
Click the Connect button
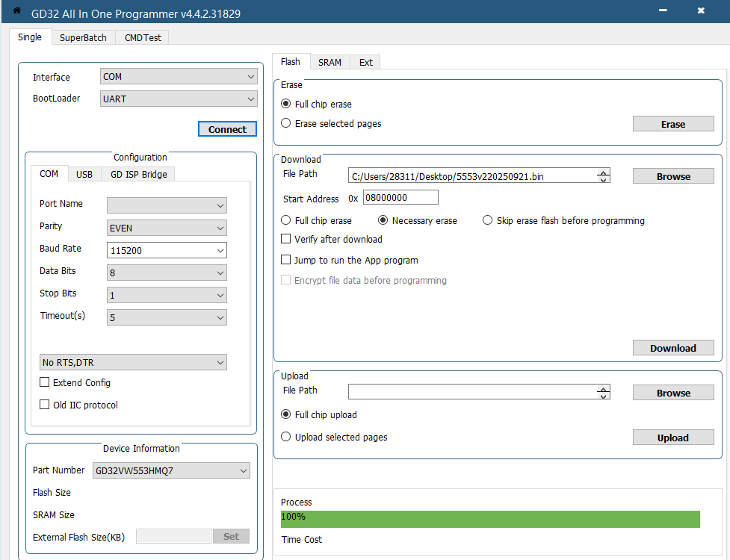click(x=227, y=129)
